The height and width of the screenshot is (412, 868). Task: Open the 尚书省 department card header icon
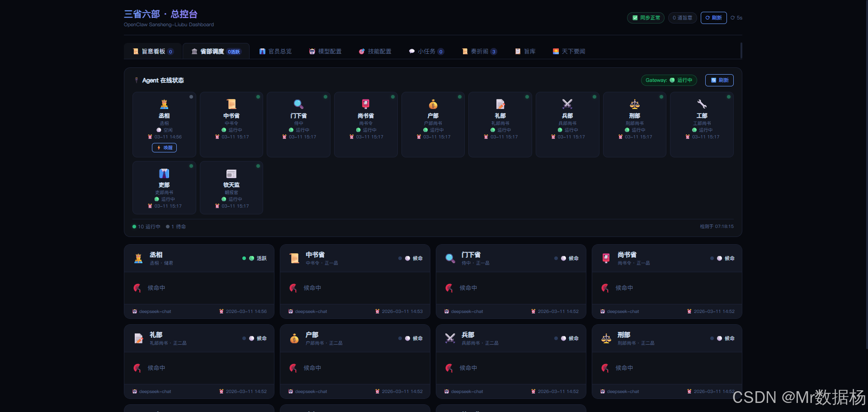[x=606, y=258]
